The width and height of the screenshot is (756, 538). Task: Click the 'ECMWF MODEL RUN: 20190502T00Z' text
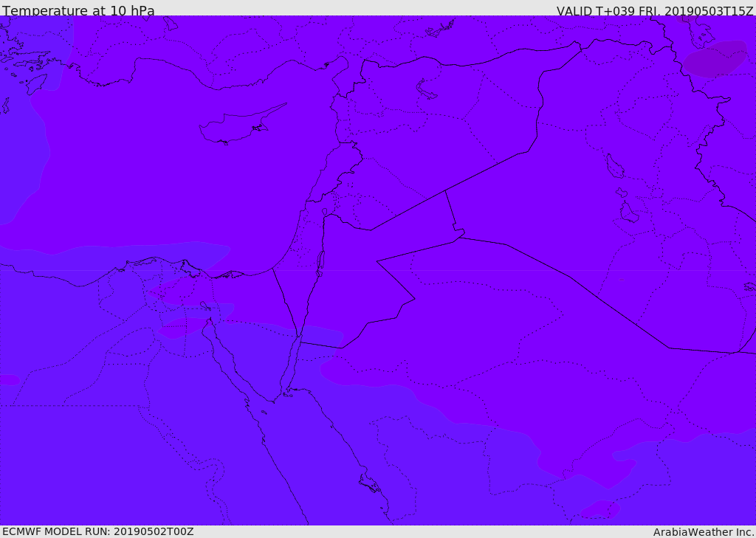tap(98, 531)
